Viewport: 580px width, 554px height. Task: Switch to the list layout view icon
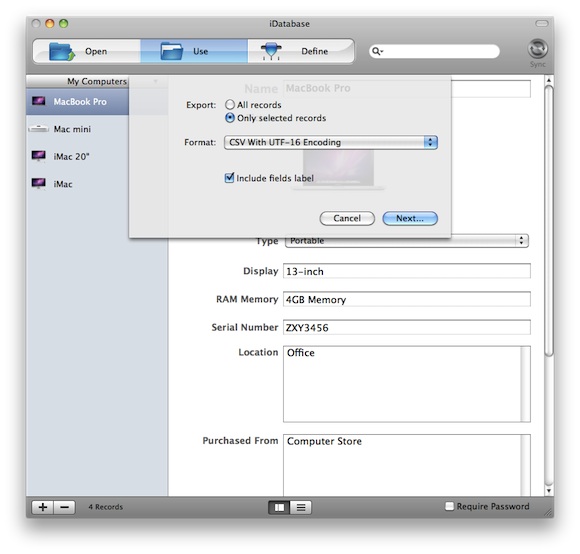coord(301,507)
